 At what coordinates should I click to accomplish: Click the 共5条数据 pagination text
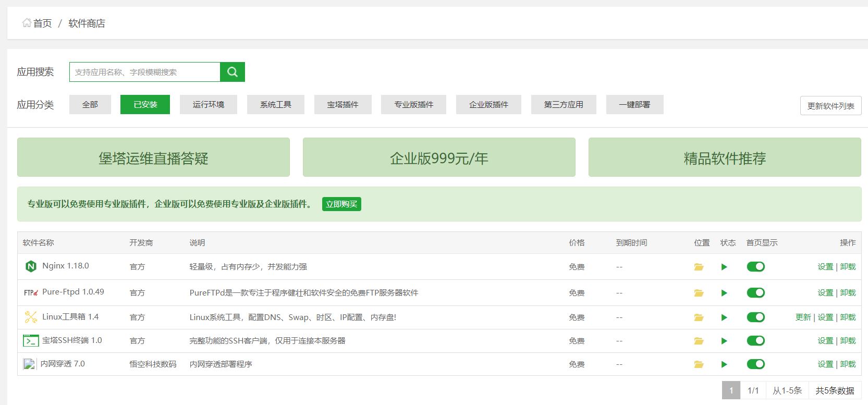point(835,390)
